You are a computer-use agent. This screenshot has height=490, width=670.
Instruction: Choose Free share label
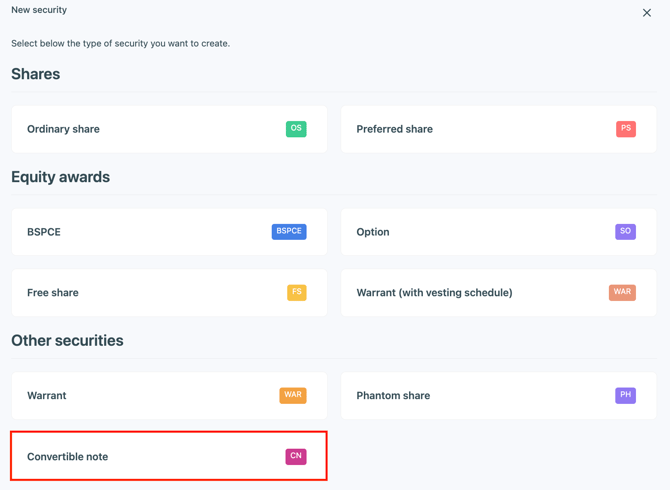tap(53, 293)
